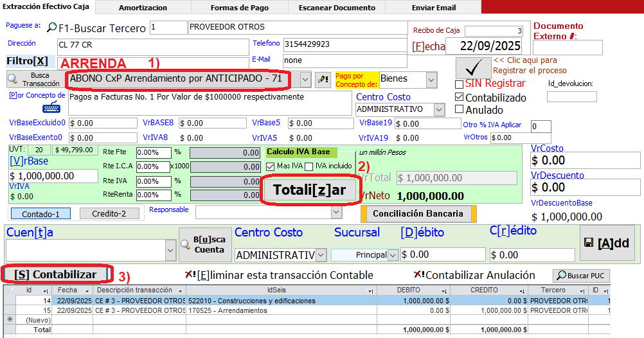
Task: Click the VrBase amount input field
Action: (x=53, y=176)
